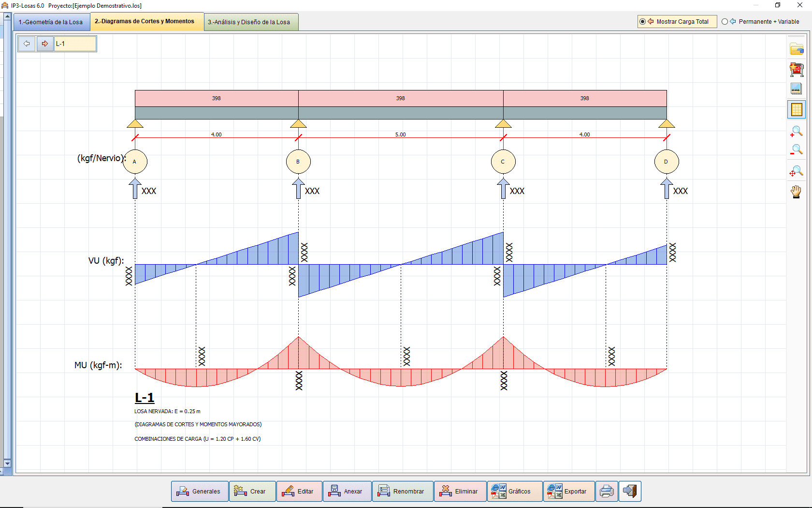Select the Zoom Out magnifier tool
Image resolution: width=812 pixels, height=508 pixels.
[797, 149]
